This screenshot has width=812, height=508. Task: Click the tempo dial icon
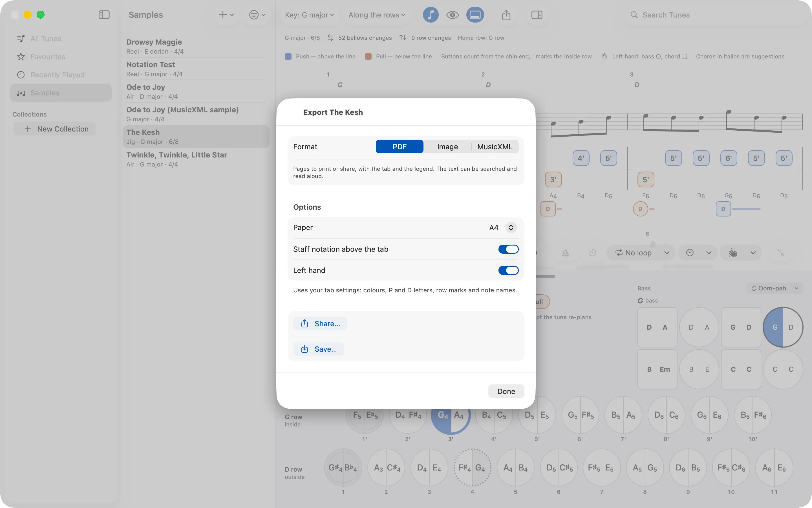pos(592,253)
